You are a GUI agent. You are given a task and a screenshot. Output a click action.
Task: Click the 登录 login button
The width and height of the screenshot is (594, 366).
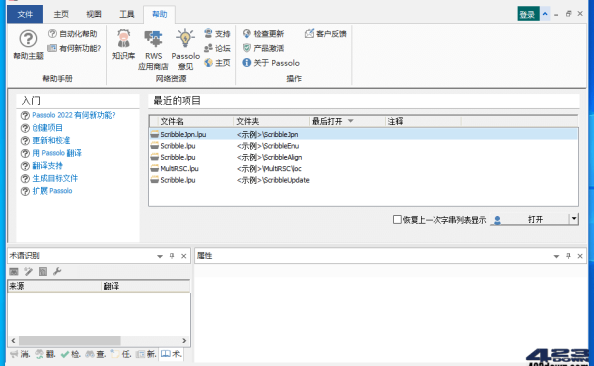point(528,14)
